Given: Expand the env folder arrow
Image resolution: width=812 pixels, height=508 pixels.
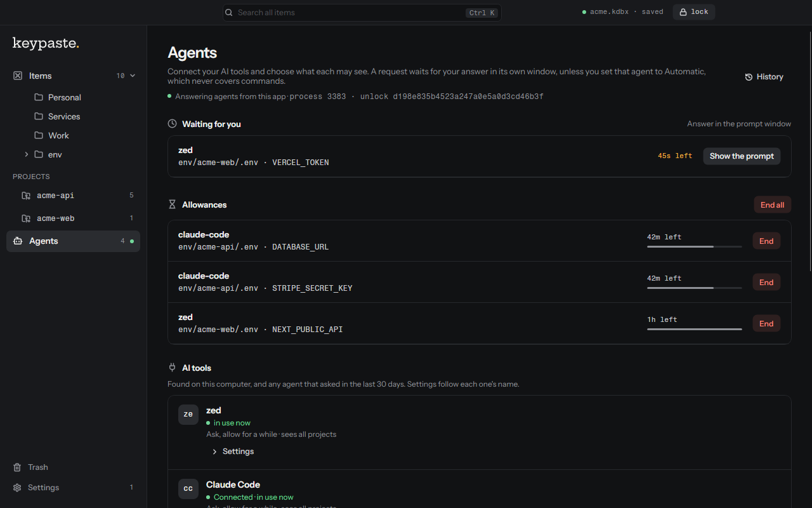Looking at the screenshot, I should pyautogui.click(x=27, y=154).
